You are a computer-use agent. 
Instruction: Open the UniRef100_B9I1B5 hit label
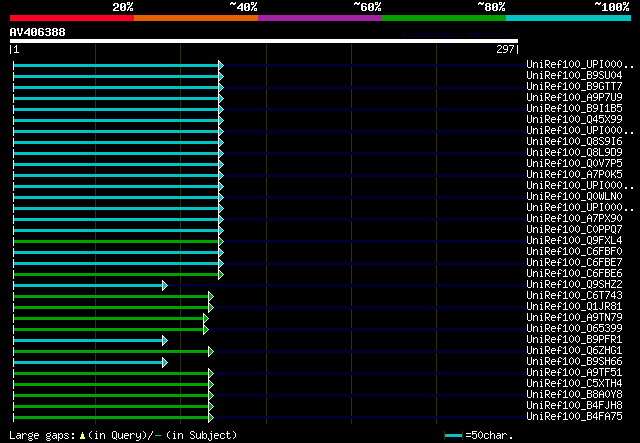[574, 108]
